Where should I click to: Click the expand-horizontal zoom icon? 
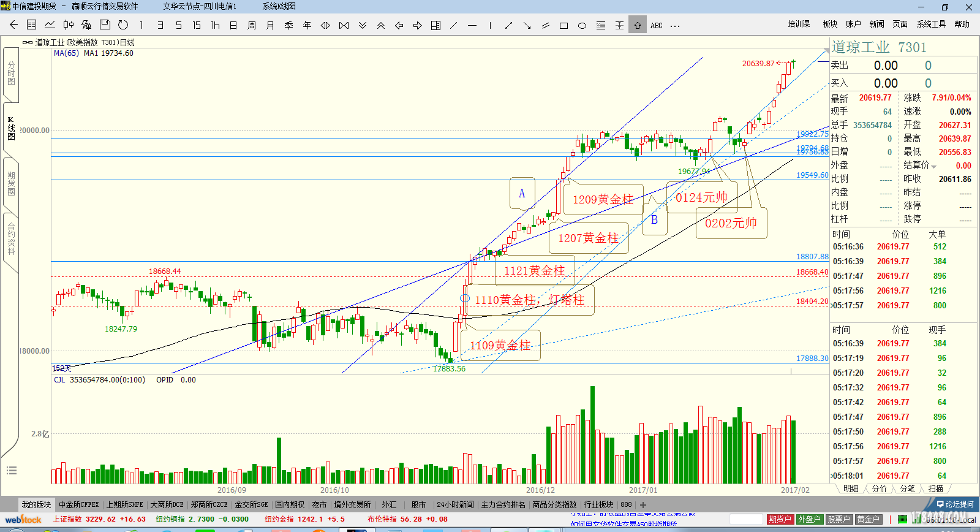[325, 25]
